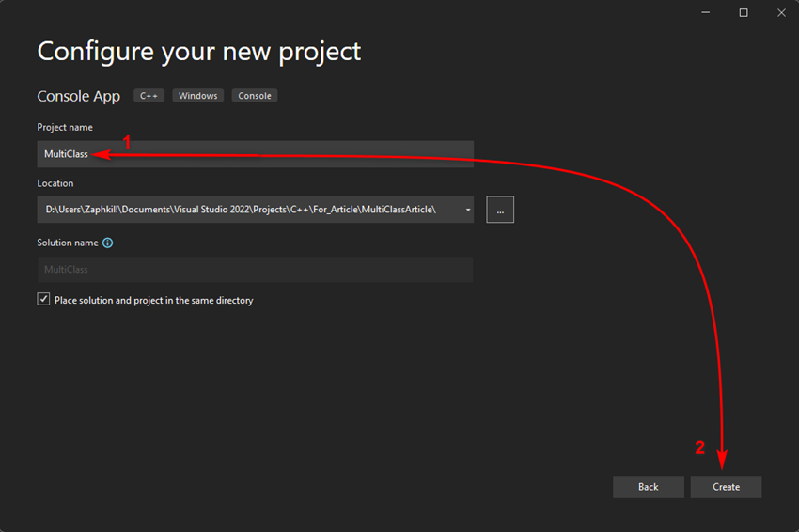Click the Console App template title
The width and height of the screenshot is (799, 532).
(x=79, y=97)
